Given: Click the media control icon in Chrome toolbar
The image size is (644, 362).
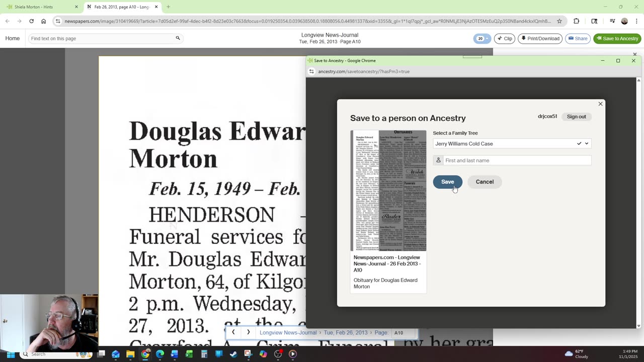Looking at the screenshot, I should tap(612, 21).
